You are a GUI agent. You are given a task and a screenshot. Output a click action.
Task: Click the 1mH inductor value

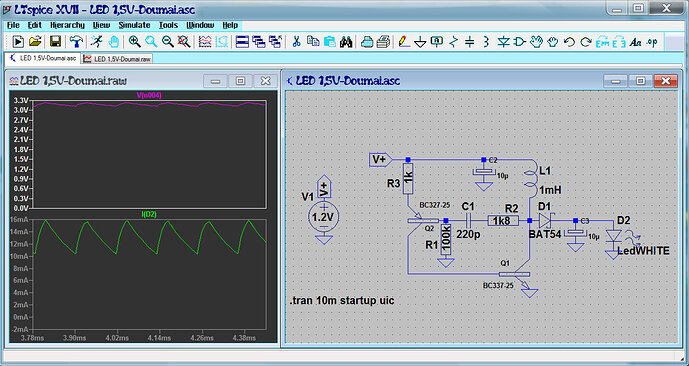(550, 190)
